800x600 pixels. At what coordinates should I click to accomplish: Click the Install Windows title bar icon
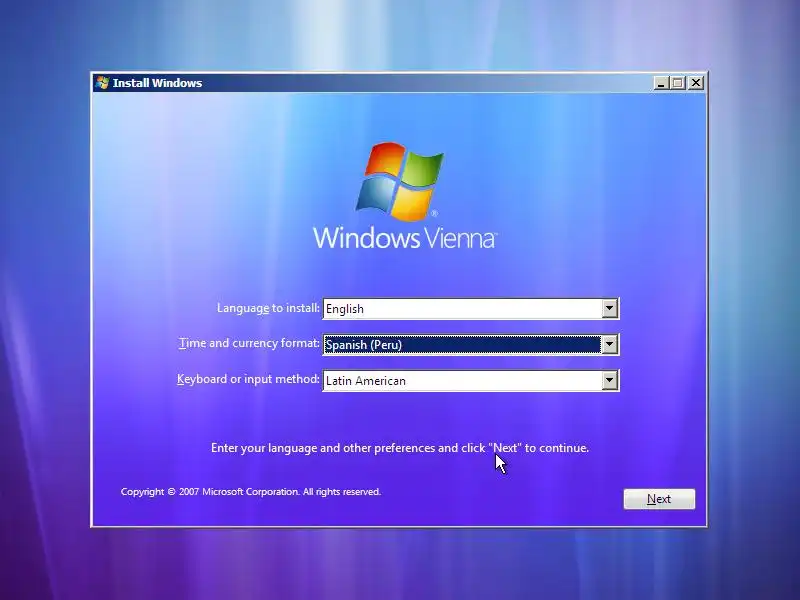point(102,83)
